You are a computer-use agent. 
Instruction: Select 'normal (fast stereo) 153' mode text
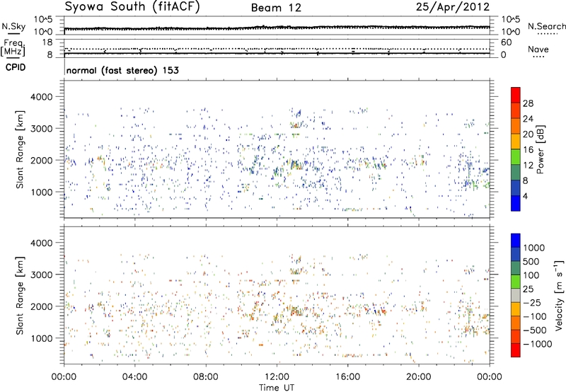click(122, 70)
